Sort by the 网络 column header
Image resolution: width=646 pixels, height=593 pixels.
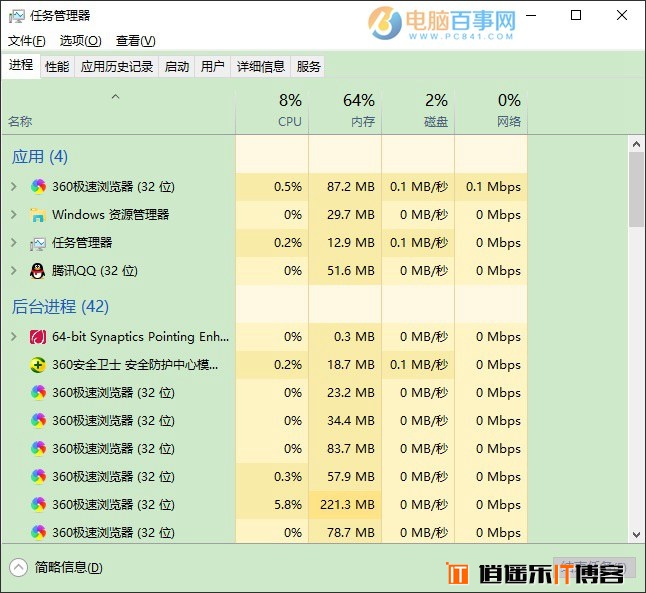[x=491, y=110]
